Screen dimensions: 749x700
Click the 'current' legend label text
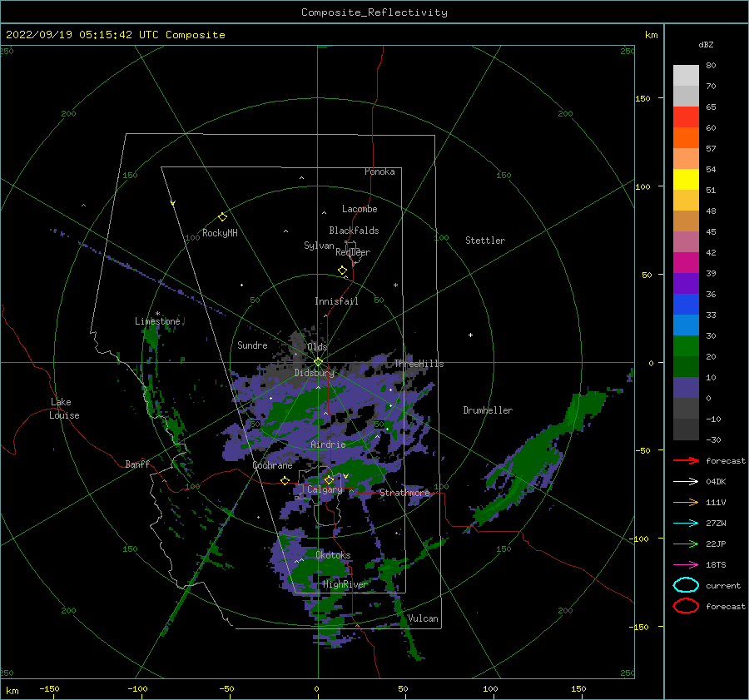click(723, 585)
